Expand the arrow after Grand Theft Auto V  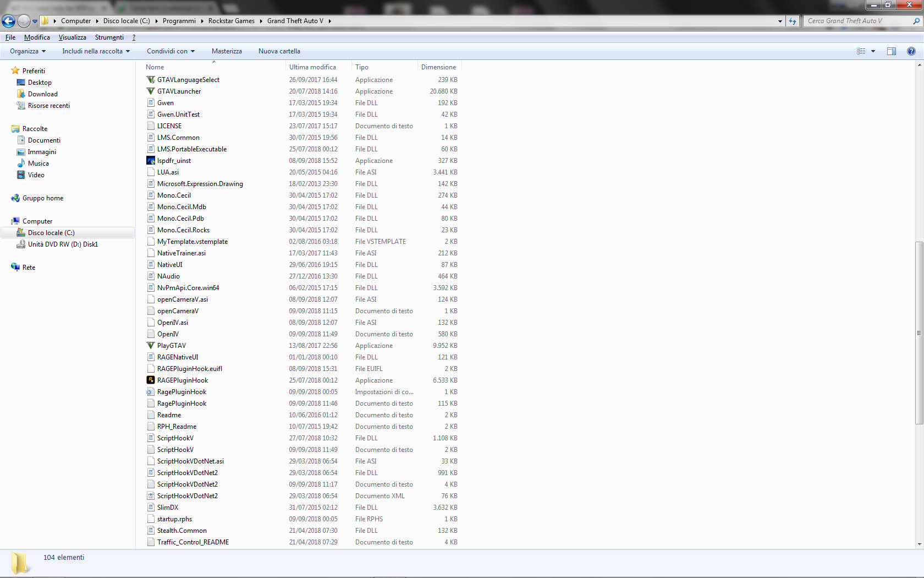(329, 21)
